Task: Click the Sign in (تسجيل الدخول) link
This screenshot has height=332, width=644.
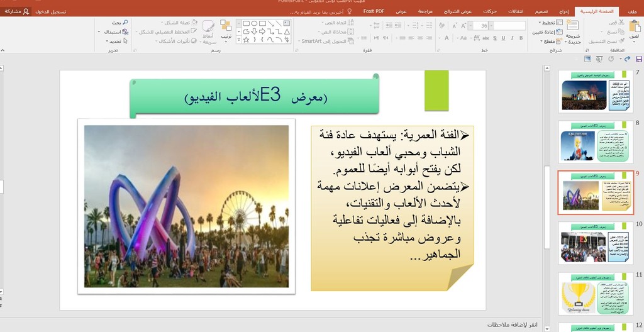Action: 50,11
